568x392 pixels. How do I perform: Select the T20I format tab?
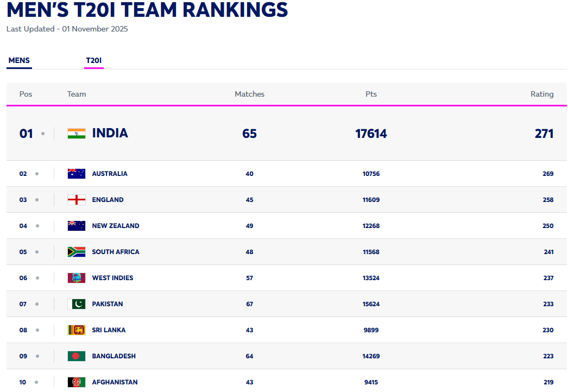click(x=94, y=60)
